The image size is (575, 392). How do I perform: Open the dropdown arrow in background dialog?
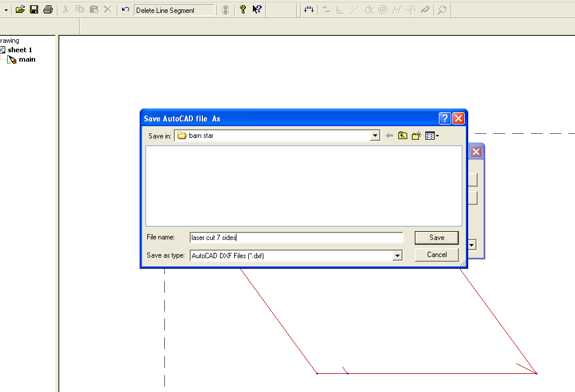click(472, 245)
